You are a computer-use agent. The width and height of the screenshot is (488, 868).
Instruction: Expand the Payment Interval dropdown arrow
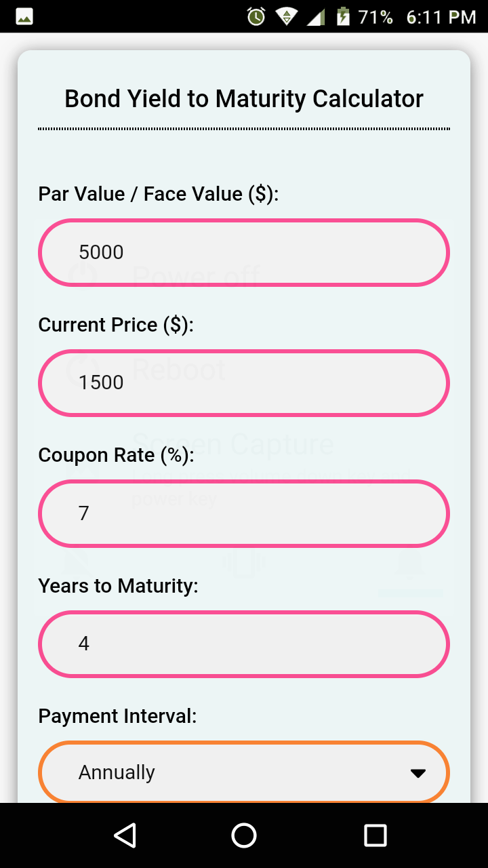(x=418, y=773)
